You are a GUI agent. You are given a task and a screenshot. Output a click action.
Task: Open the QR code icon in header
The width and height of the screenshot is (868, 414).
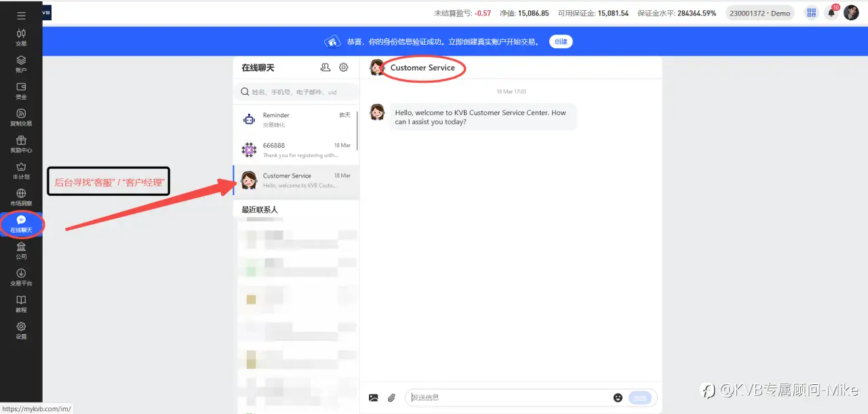(811, 13)
